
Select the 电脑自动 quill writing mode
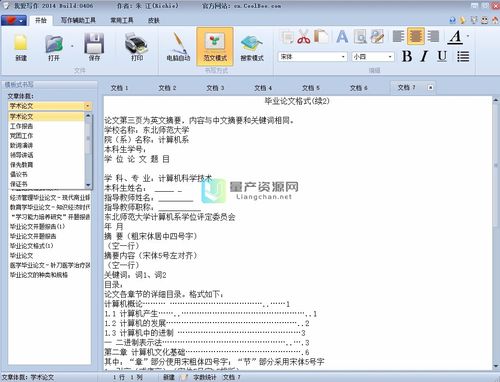[x=178, y=47]
